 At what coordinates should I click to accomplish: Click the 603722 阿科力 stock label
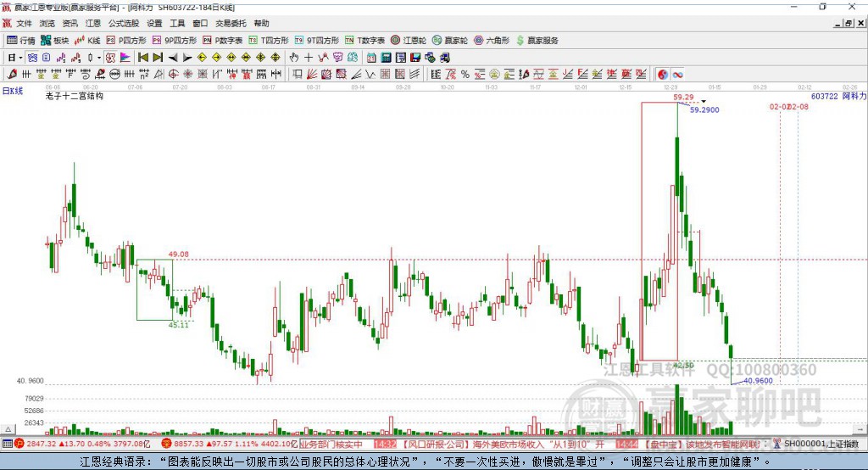pos(838,96)
